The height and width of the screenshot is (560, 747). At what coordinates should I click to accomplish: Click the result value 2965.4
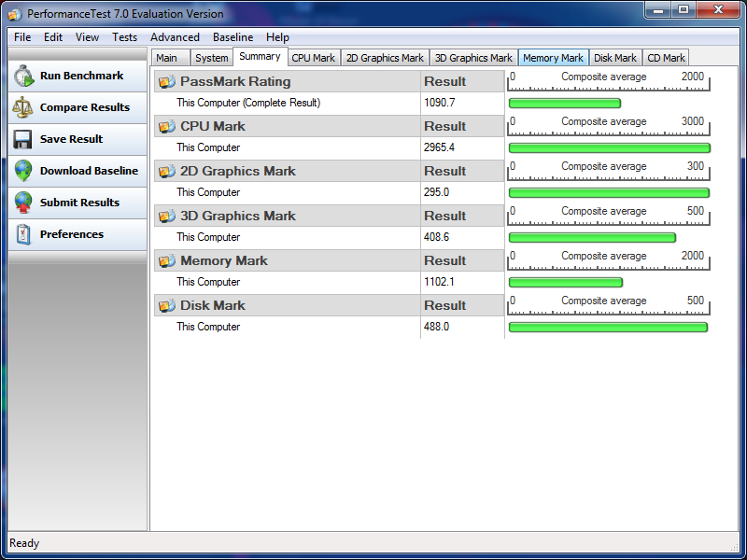tap(439, 147)
